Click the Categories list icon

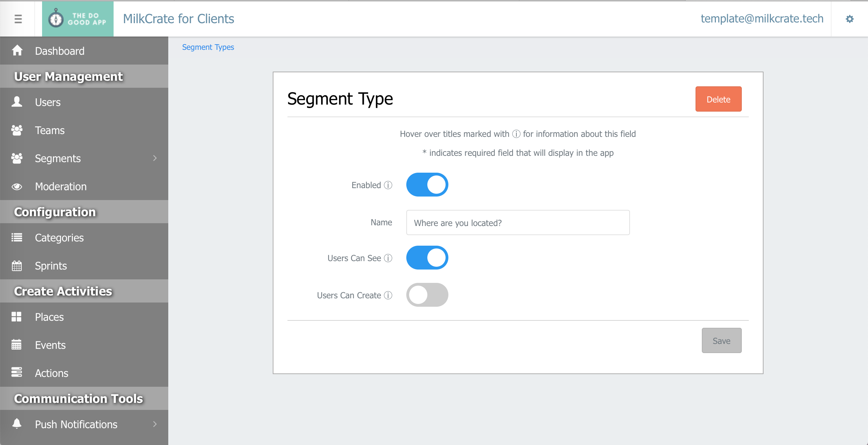(x=17, y=238)
